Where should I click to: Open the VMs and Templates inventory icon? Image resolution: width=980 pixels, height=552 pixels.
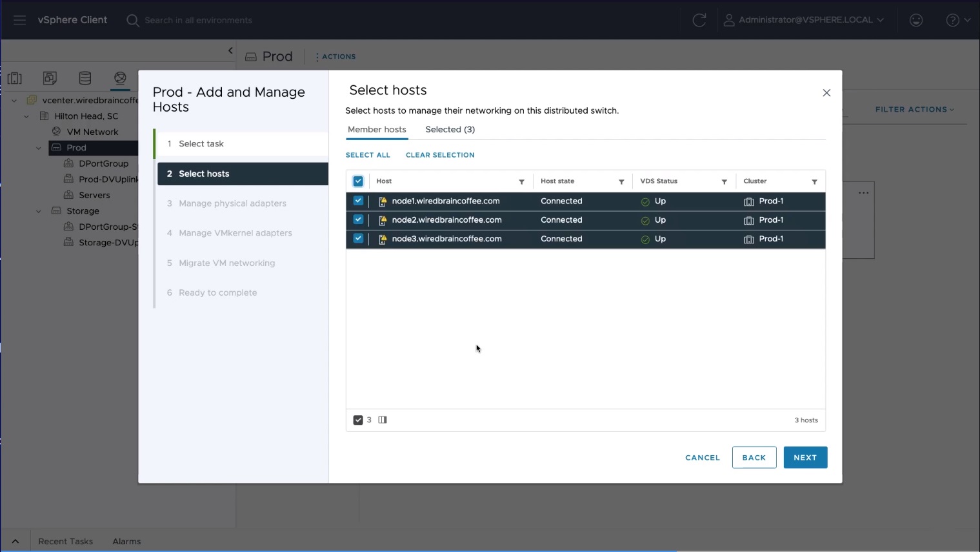tap(50, 78)
